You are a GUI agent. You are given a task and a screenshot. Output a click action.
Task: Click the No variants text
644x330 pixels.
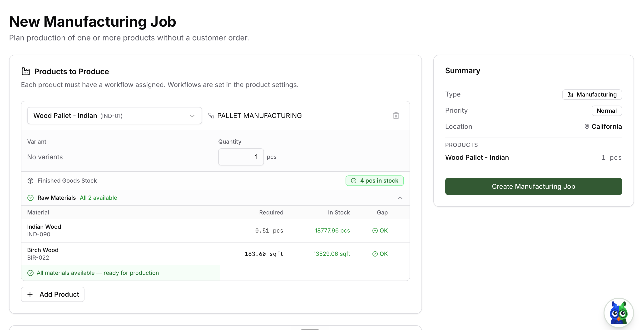tap(45, 157)
